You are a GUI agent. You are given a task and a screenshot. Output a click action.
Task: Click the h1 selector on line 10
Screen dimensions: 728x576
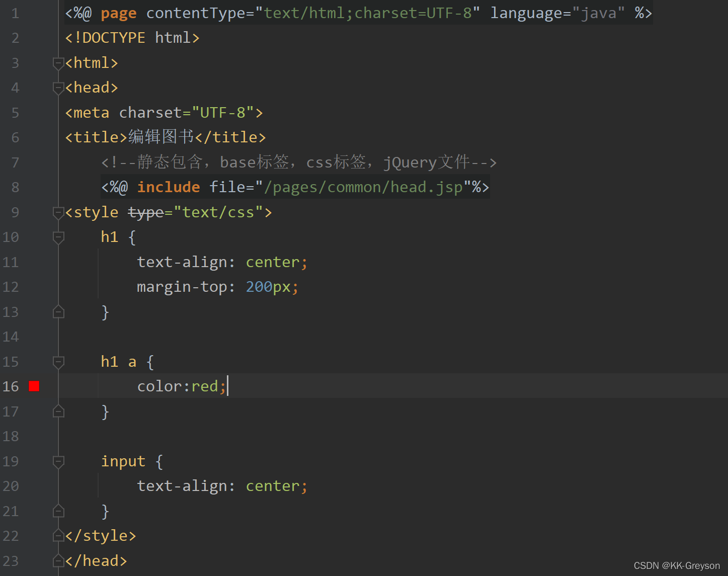(110, 236)
